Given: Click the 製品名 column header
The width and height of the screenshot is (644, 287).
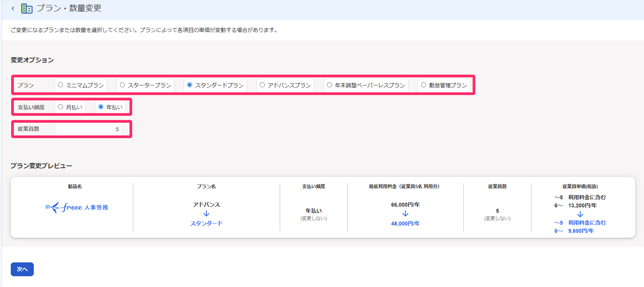Looking at the screenshot, I should [75, 187].
